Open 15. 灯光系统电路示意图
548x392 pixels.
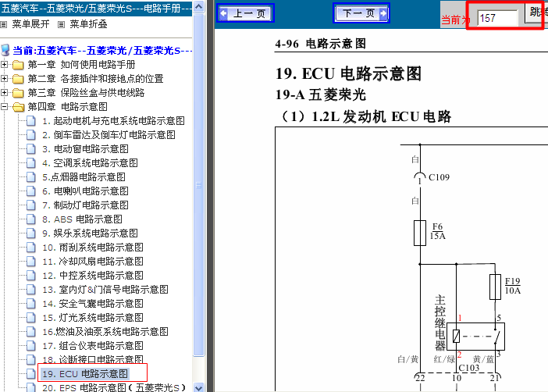tap(93, 318)
